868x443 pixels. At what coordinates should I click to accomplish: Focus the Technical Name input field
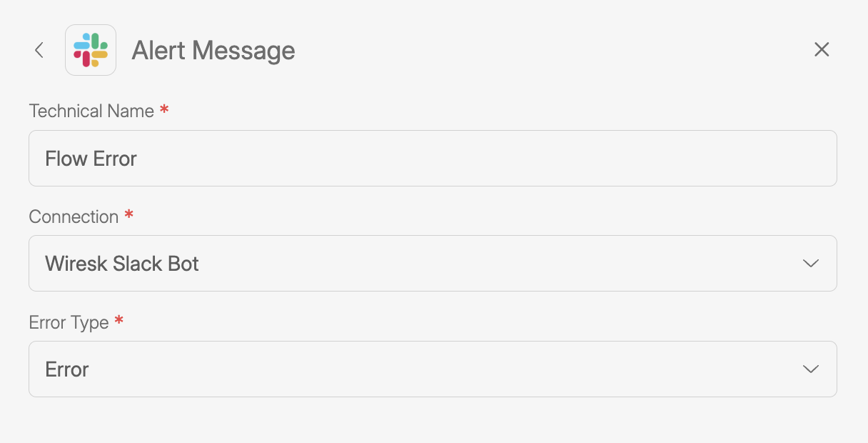click(433, 159)
